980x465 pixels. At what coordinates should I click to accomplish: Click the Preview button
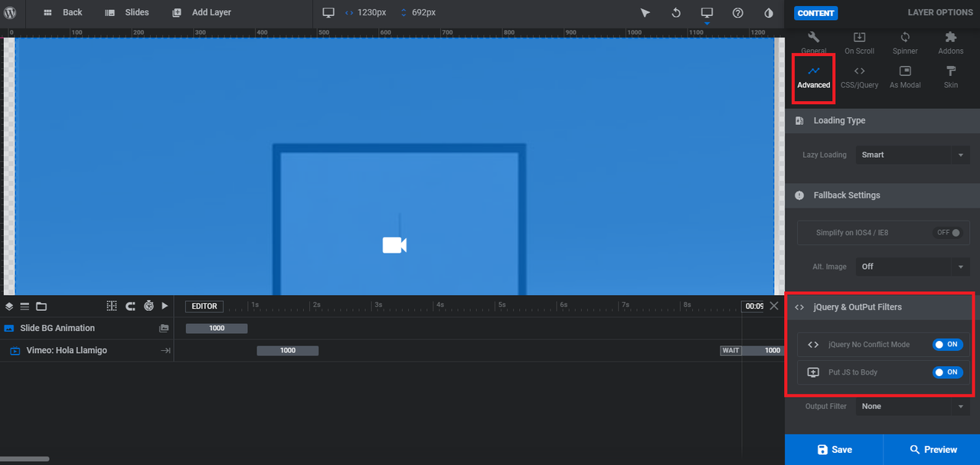click(932, 450)
